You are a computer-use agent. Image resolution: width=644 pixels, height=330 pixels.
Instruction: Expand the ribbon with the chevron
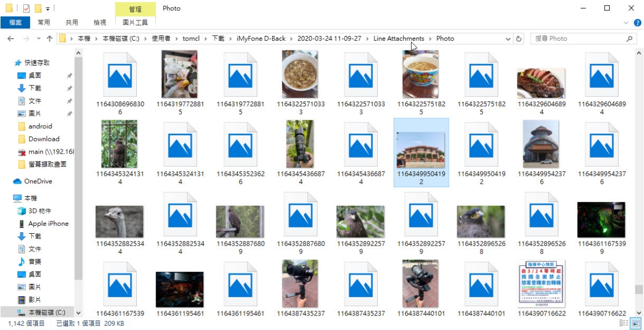pos(626,23)
